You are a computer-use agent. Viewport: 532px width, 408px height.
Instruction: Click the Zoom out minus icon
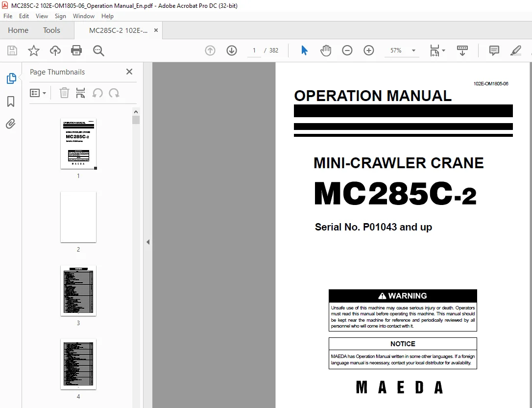pyautogui.click(x=347, y=51)
